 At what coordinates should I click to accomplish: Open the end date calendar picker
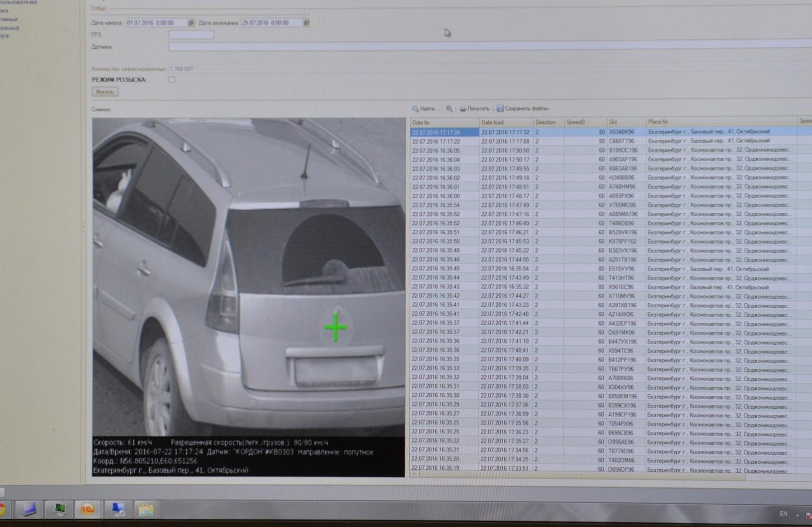click(306, 23)
